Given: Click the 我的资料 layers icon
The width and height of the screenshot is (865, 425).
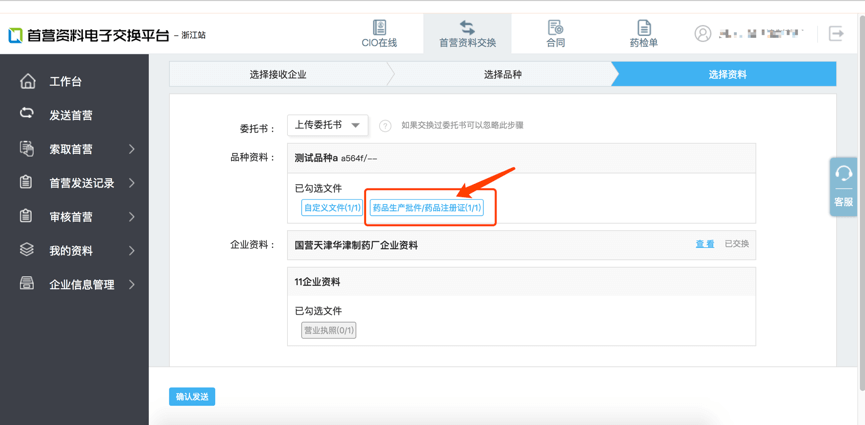Looking at the screenshot, I should coord(26,250).
